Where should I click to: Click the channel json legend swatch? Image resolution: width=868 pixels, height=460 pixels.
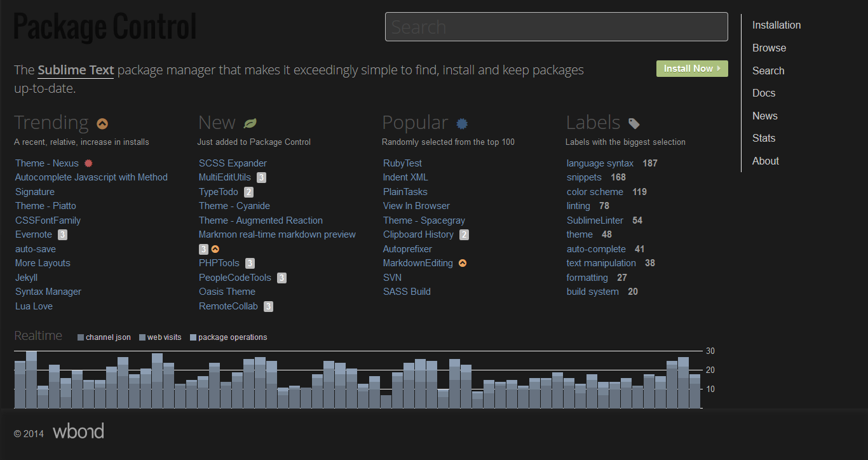coord(81,337)
